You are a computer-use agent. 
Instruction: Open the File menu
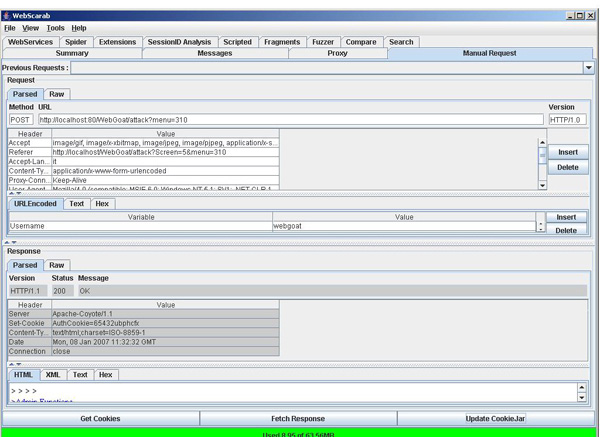coord(10,28)
